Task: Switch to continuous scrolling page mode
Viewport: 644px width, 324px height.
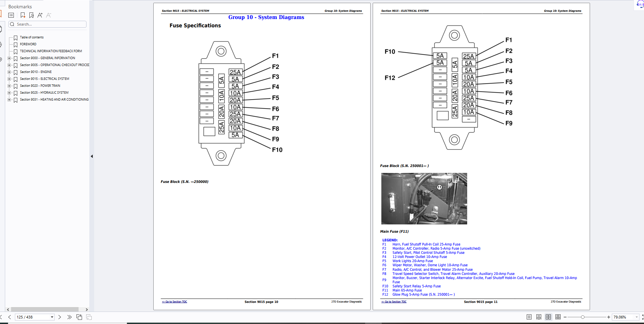Action: tap(539, 317)
